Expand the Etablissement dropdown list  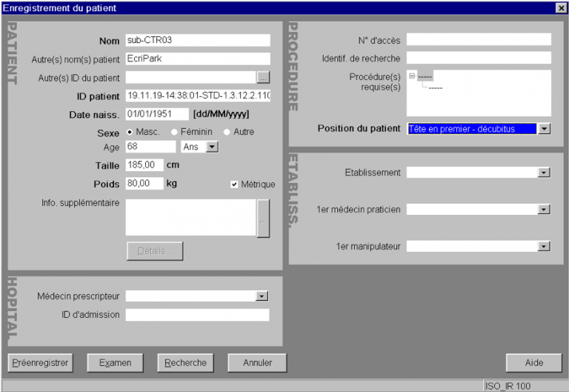(x=545, y=173)
